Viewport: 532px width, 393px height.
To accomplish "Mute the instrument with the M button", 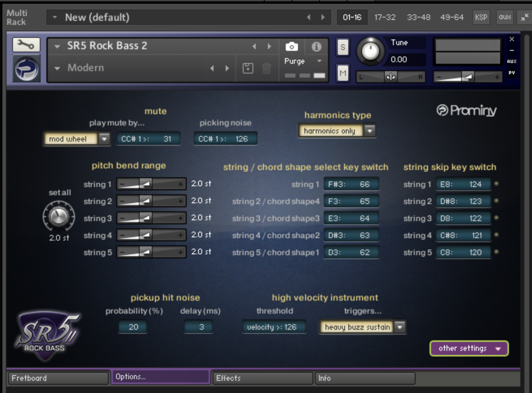I will 343,73.
